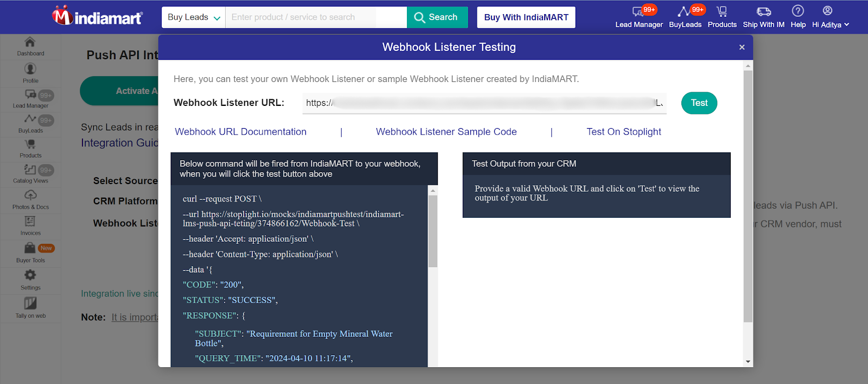Open BuyLeads icon in top bar

(685, 17)
